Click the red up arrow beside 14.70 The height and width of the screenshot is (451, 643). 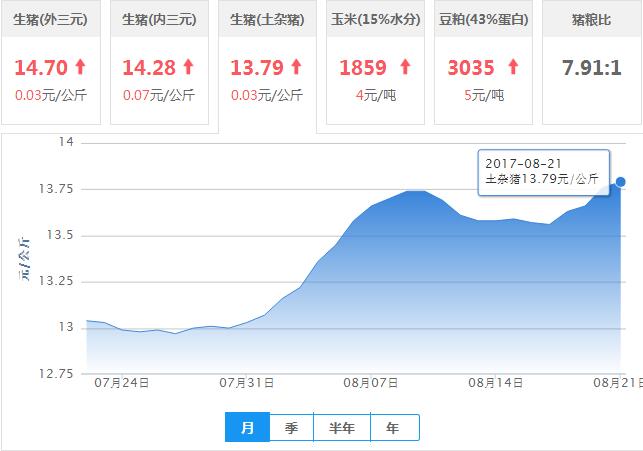[80, 67]
